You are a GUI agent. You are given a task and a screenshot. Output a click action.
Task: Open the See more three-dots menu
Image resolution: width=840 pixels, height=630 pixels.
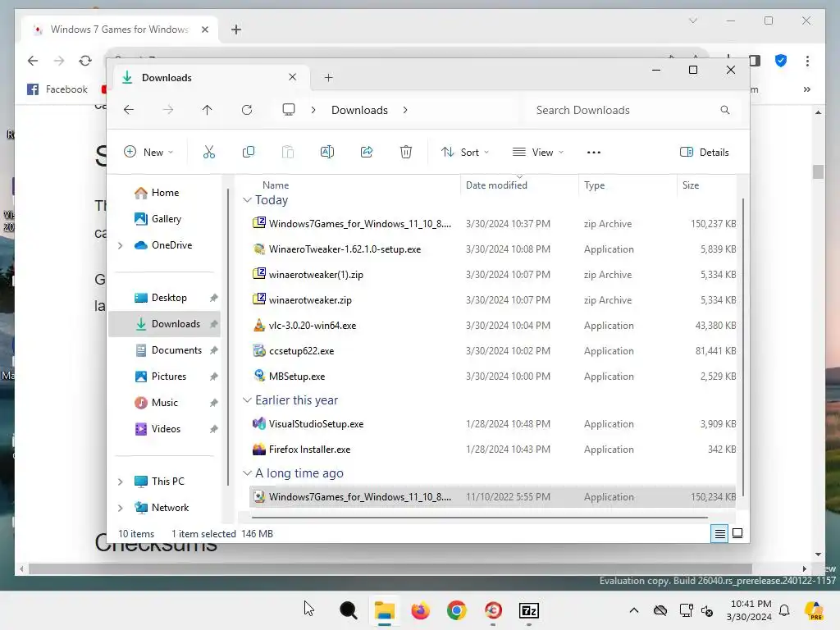point(594,152)
